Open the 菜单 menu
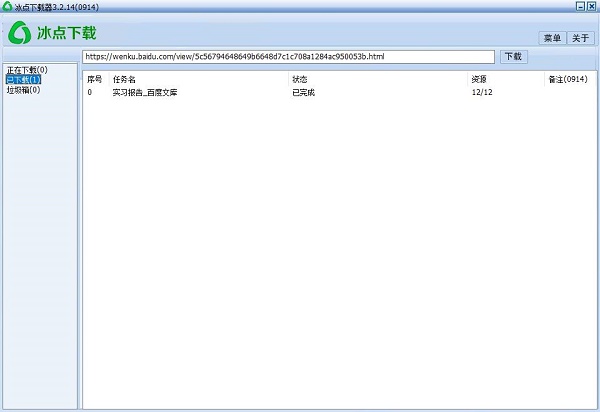 (x=552, y=38)
